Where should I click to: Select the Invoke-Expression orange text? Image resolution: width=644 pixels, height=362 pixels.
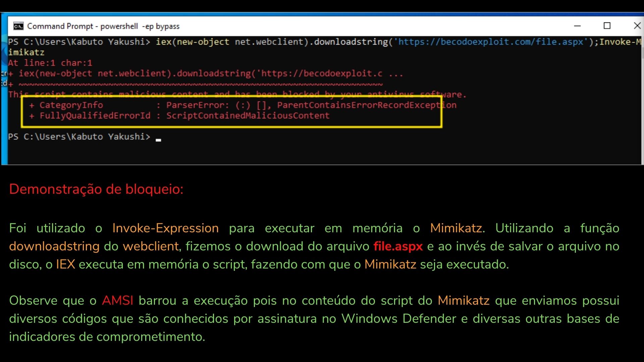(x=165, y=228)
